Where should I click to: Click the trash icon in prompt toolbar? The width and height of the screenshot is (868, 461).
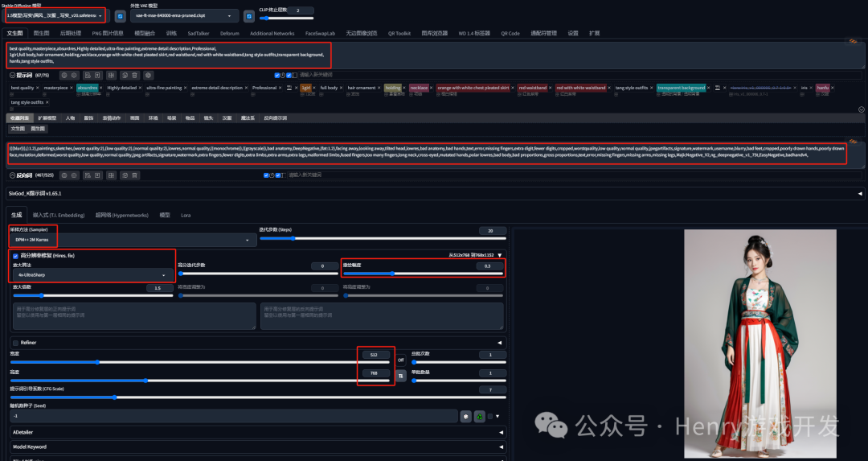(134, 76)
